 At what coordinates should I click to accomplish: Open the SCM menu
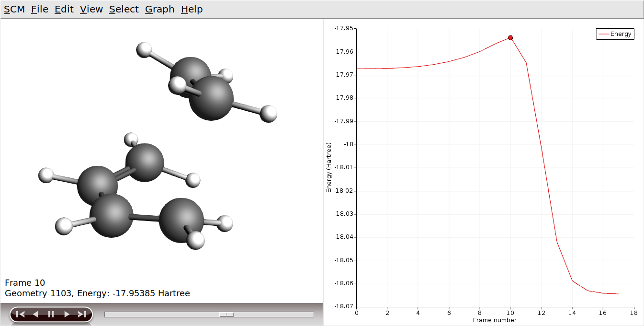click(14, 9)
